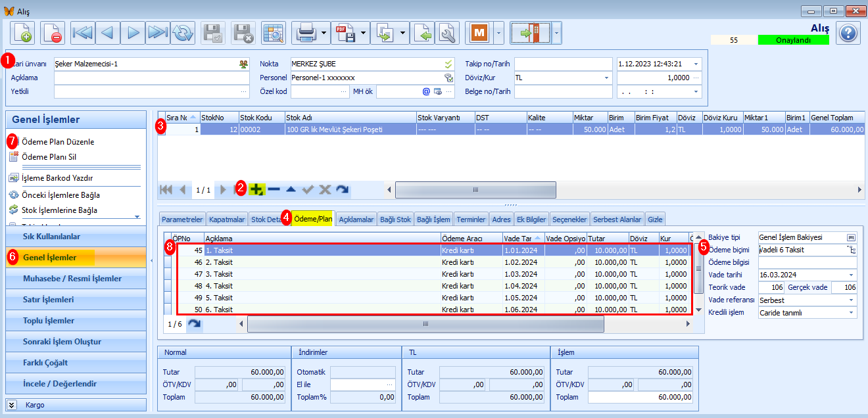This screenshot has height=418, width=868.
Task: Open the Gizle tab
Action: [655, 220]
